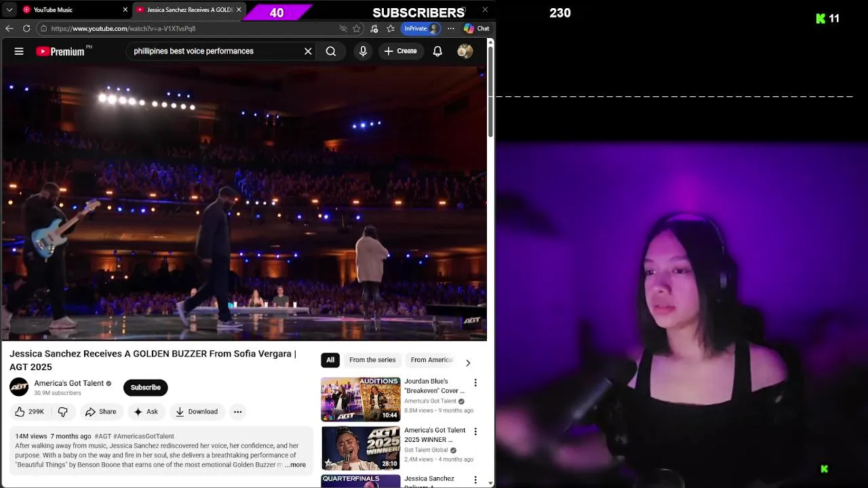Viewport: 868px width, 488px height.
Task: Open America's Got Talent channel avatar
Action: (x=19, y=387)
